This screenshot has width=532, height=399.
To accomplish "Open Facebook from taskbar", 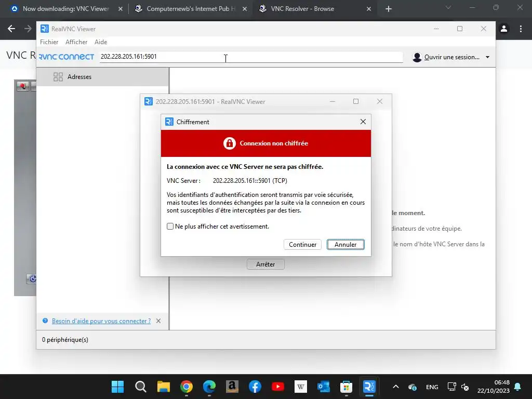I will point(255,387).
